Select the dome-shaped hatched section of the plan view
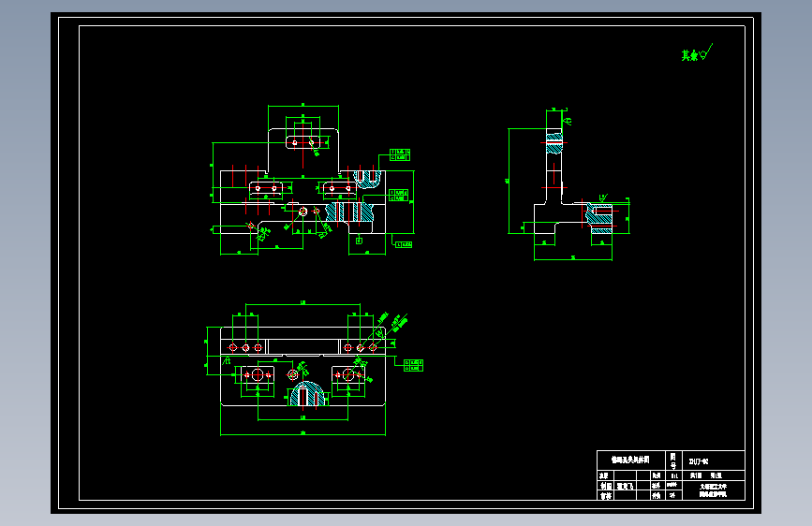This screenshot has width=812, height=526. tap(308, 394)
